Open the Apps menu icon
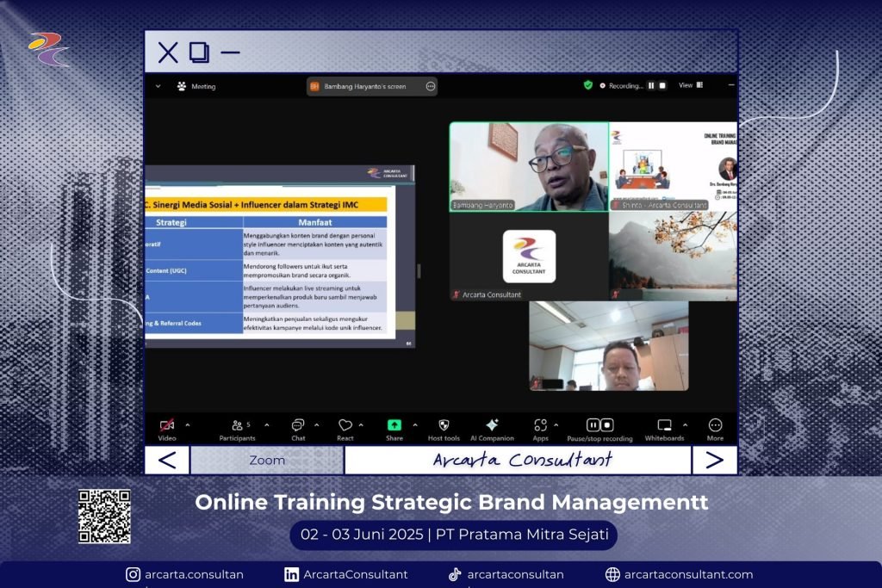882x588 pixels. click(x=540, y=425)
